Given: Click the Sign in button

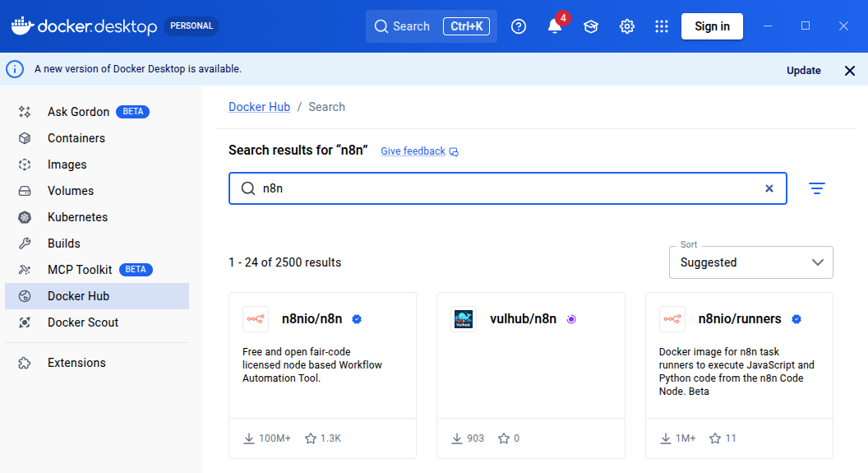Looking at the screenshot, I should click(712, 26).
